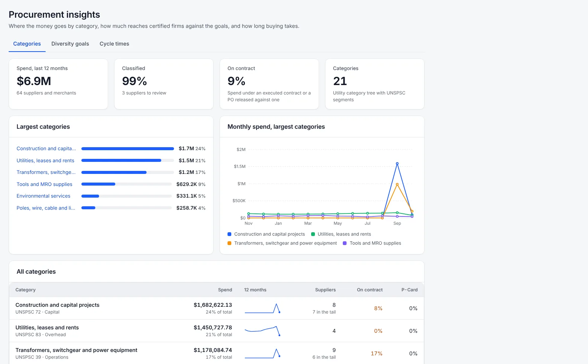Screen dimensions: 588x364
Task: Click the 17% on contract value
Action: (x=377, y=353)
